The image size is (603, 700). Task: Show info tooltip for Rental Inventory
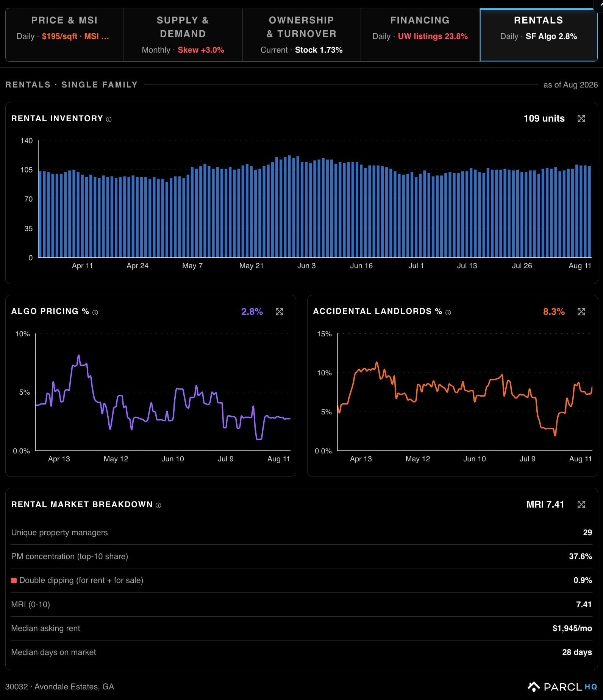109,119
